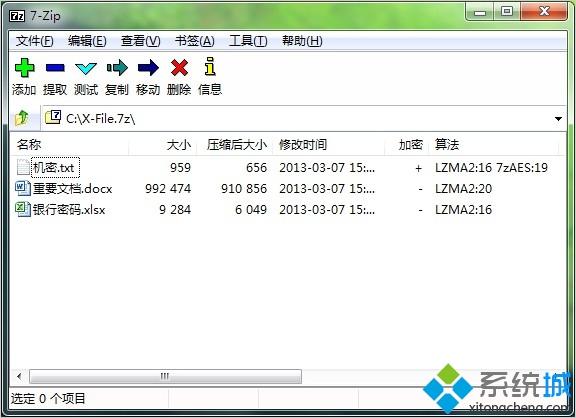Click the status bar text 选定 0 个项目
The height and width of the screenshot is (418, 576).
pyautogui.click(x=48, y=399)
